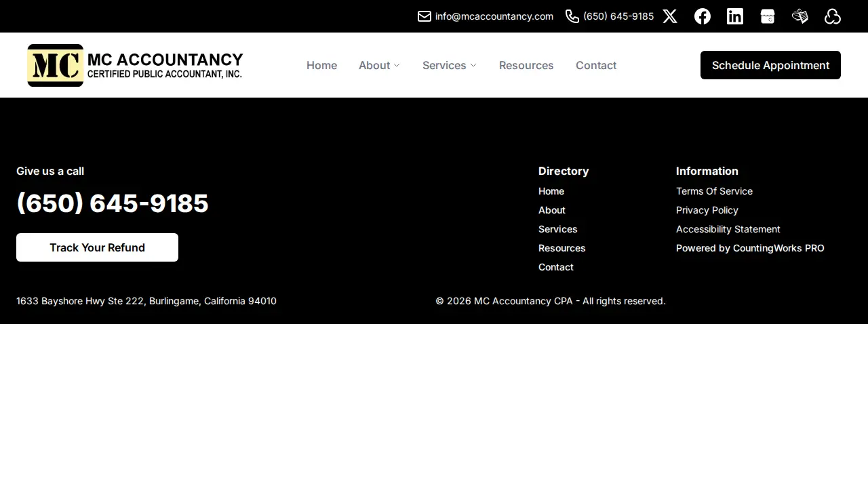Open Accessibility Statement link

[x=728, y=229]
